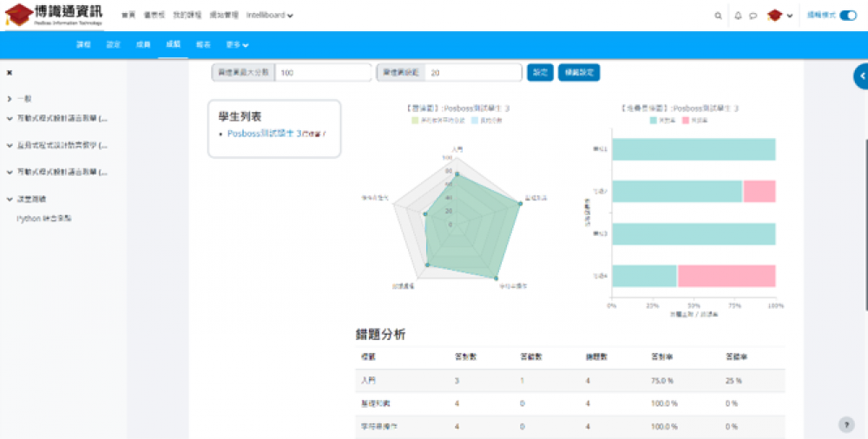Open the last dropdown in blue navigation bar
Viewport: 868px width, 439px height.
[x=238, y=44]
